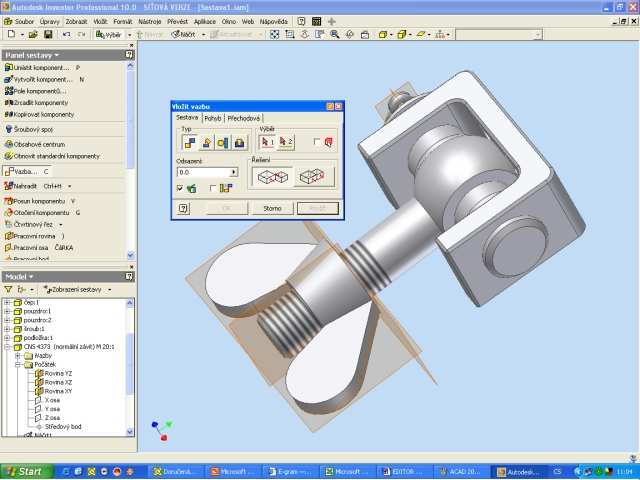Select the Mate constraint type icon
This screenshot has height=480, width=640.
188,143
